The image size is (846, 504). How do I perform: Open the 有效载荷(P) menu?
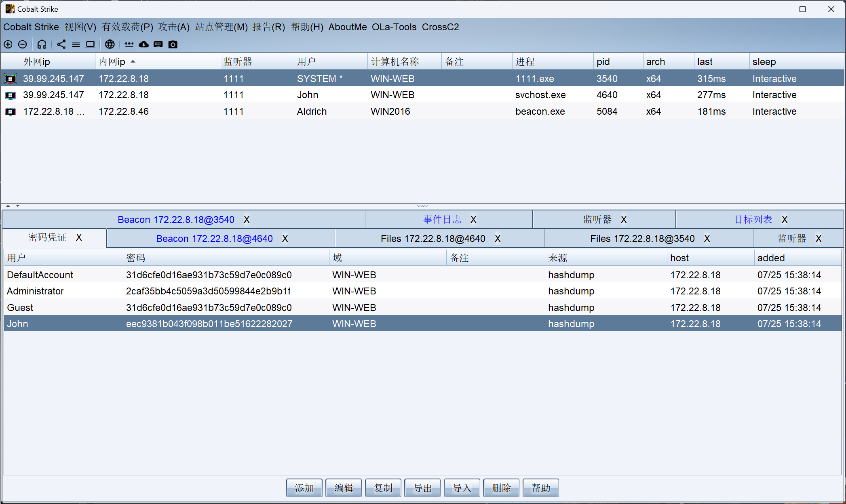[x=127, y=27]
